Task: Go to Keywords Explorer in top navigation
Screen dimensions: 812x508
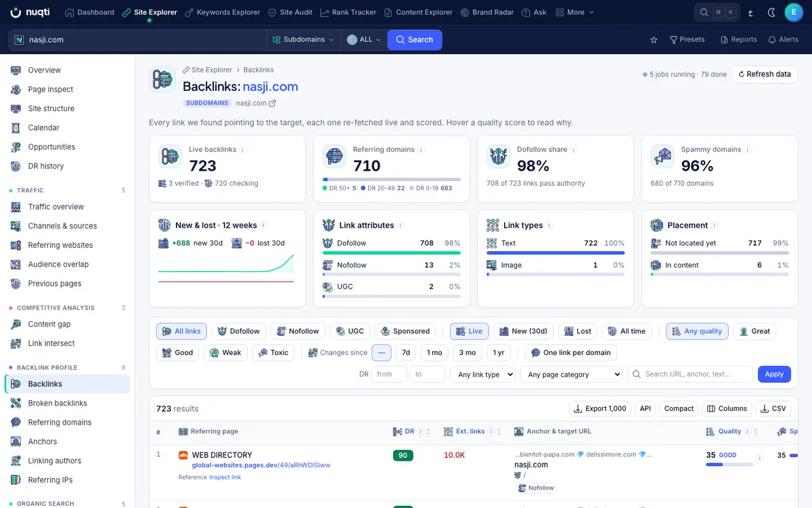Action: coord(223,12)
